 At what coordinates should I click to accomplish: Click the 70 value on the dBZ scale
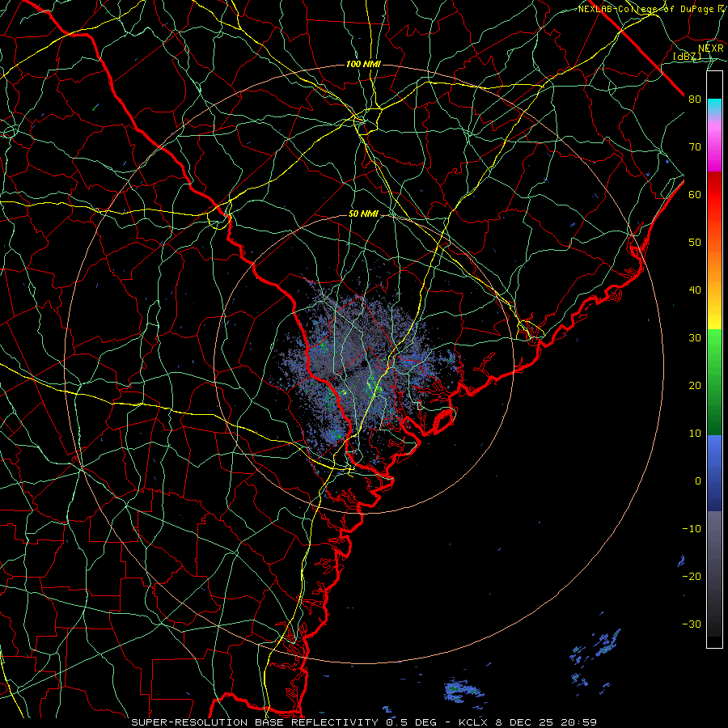pos(695,147)
